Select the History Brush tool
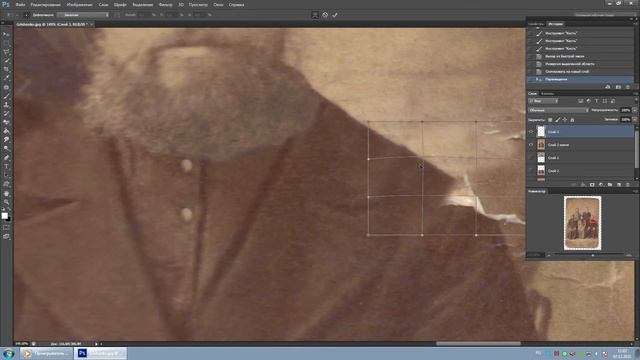Image resolution: width=640 pixels, height=360 pixels. pos(6,113)
